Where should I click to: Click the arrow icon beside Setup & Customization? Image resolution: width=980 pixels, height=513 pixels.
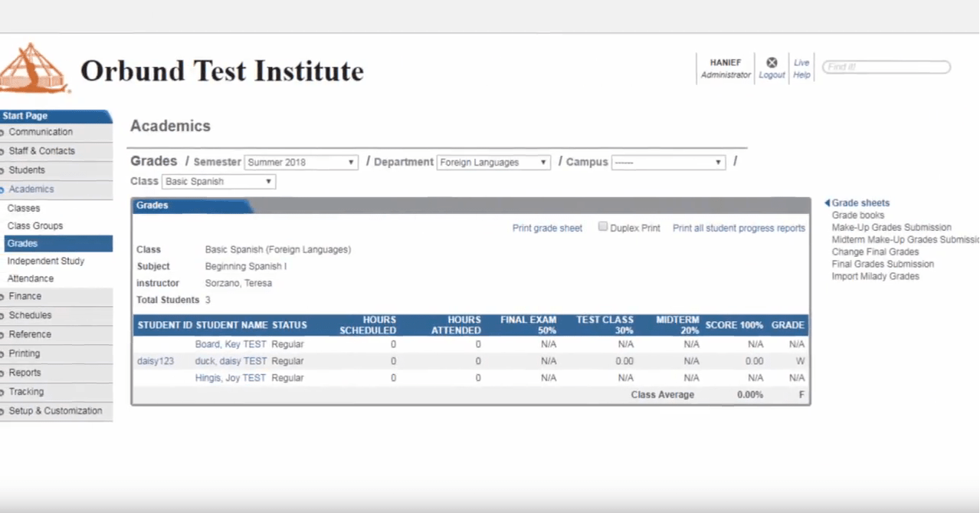click(x=5, y=411)
